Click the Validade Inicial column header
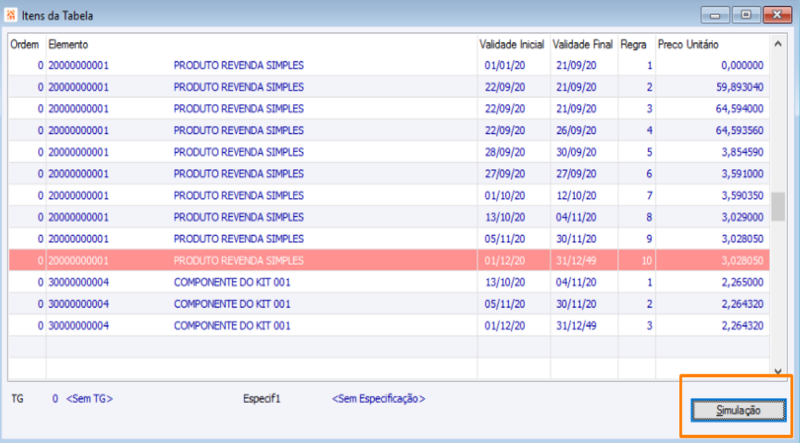 click(x=512, y=44)
